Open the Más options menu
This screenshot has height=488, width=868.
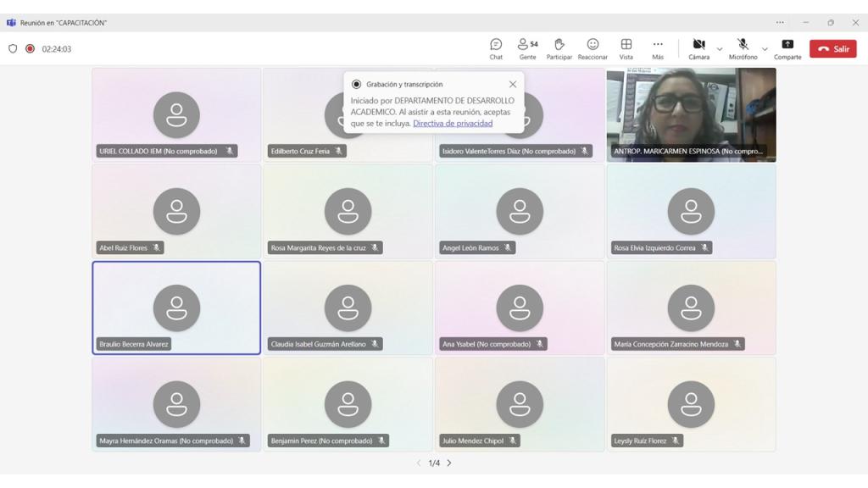point(658,48)
